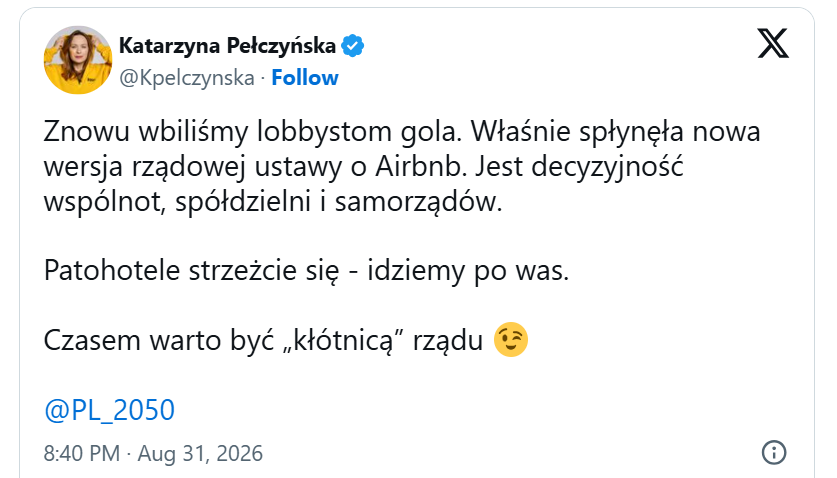Image resolution: width=837 pixels, height=478 pixels.
Task: Open the @Kpelczynska handle link
Action: tap(187, 78)
